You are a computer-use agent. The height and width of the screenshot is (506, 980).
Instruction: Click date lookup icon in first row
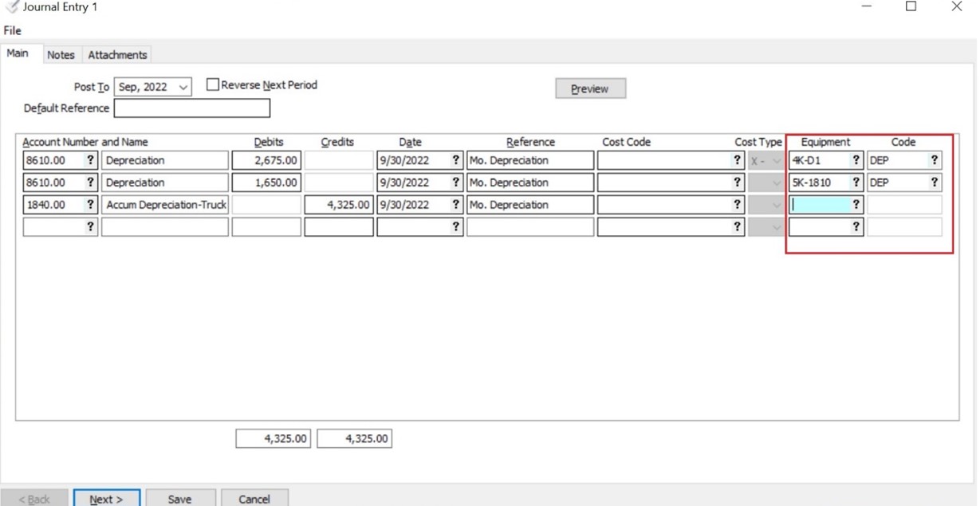455,160
